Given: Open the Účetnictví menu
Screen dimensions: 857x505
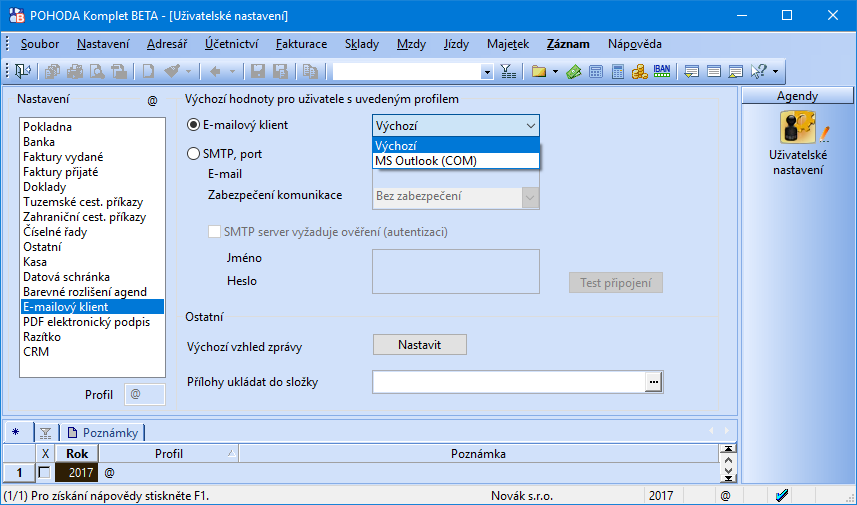Looking at the screenshot, I should [232, 44].
